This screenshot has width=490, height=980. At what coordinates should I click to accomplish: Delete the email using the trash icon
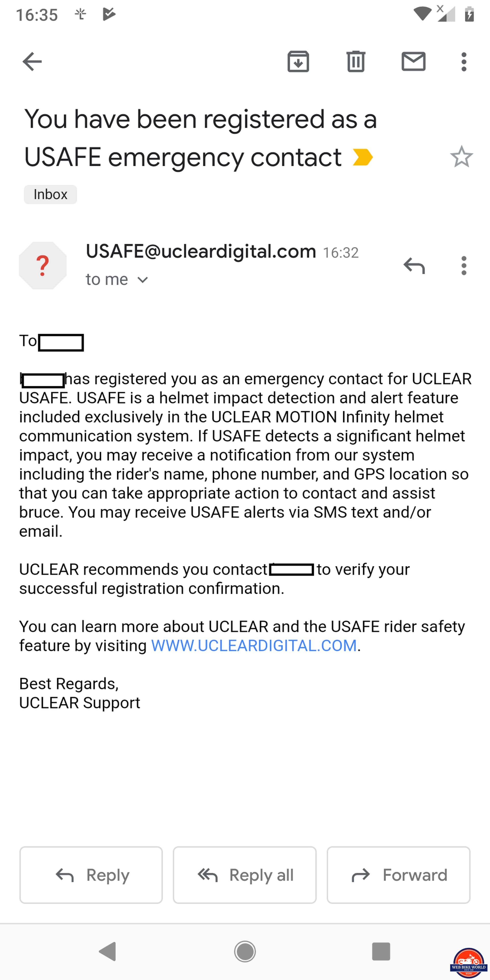click(x=356, y=62)
